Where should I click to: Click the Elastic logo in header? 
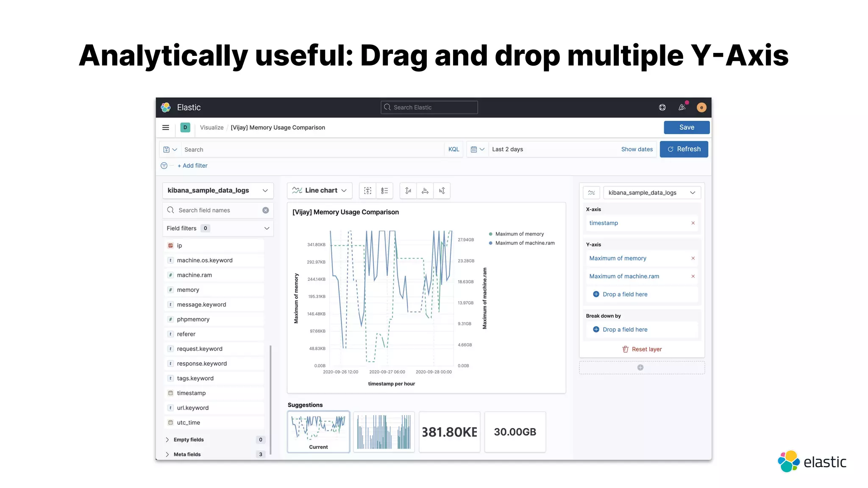click(166, 108)
